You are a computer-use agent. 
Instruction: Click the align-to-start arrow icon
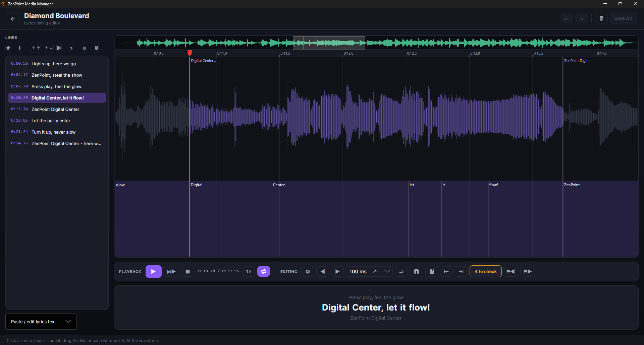pos(446,271)
